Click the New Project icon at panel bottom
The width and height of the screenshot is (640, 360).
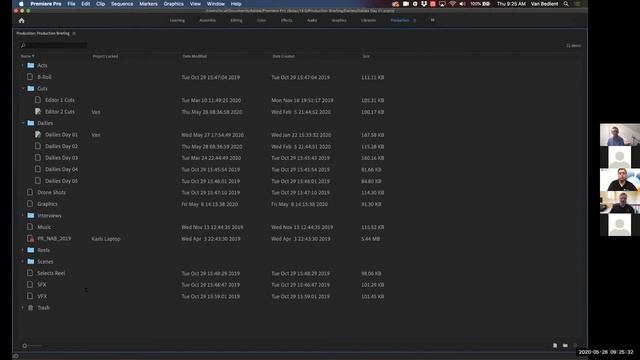[555, 346]
